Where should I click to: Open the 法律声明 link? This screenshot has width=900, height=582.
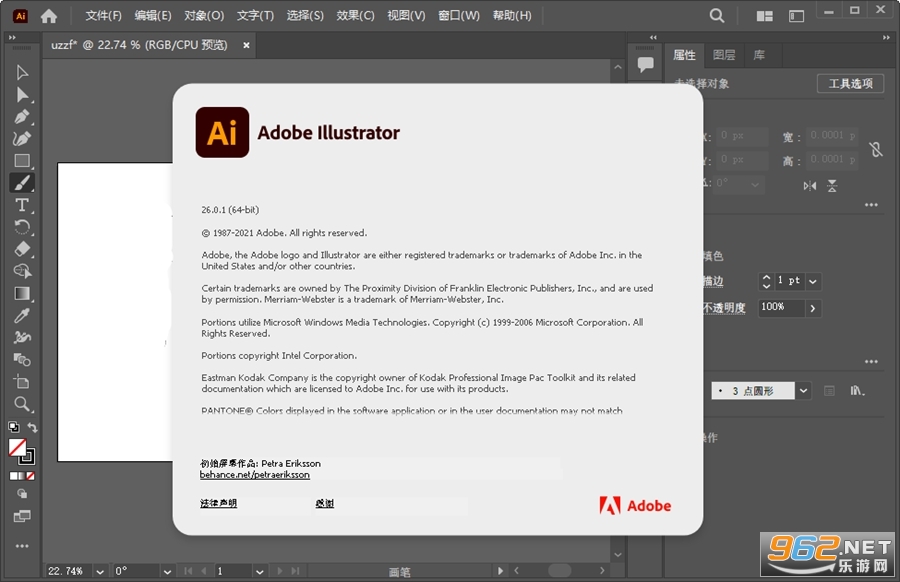(218, 503)
